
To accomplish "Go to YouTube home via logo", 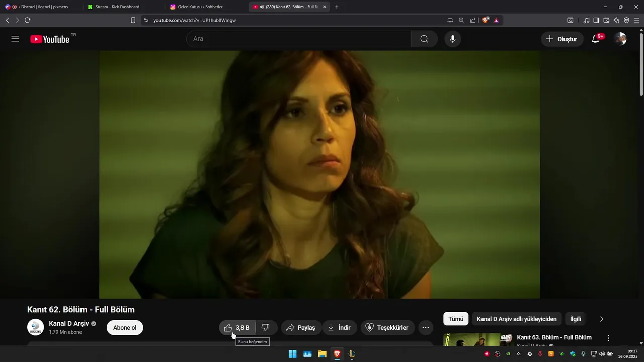I will [50, 39].
